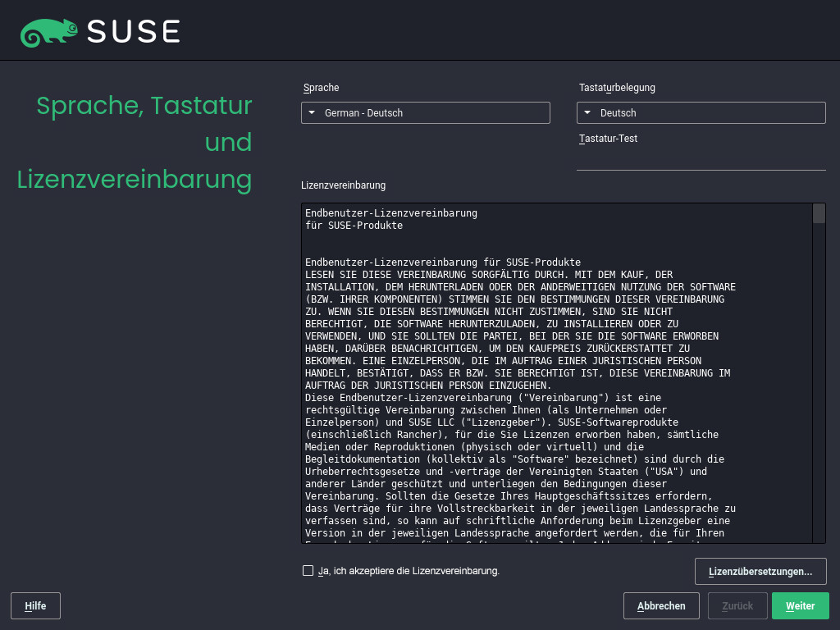
Task: Click the Tastaturbelegung field label
Action: tap(617, 88)
